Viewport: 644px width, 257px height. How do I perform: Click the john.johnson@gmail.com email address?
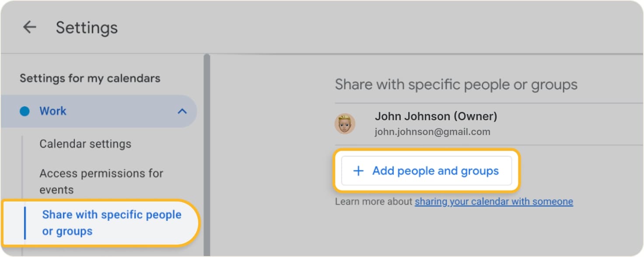(x=432, y=132)
